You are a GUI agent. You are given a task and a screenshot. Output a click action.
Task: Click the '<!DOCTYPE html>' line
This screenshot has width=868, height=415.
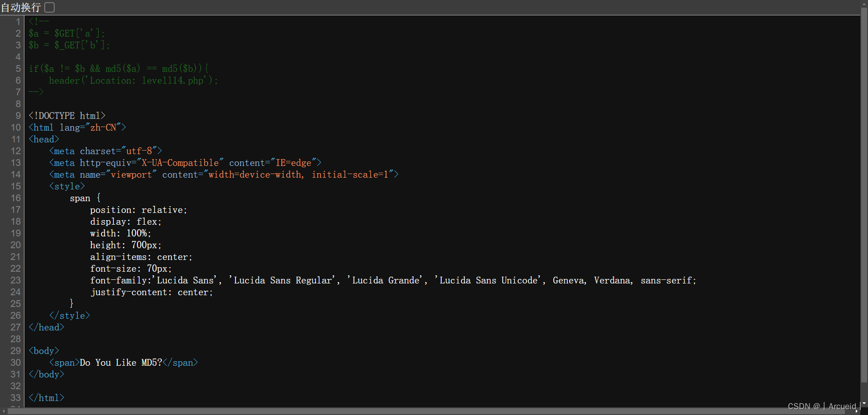(x=67, y=116)
